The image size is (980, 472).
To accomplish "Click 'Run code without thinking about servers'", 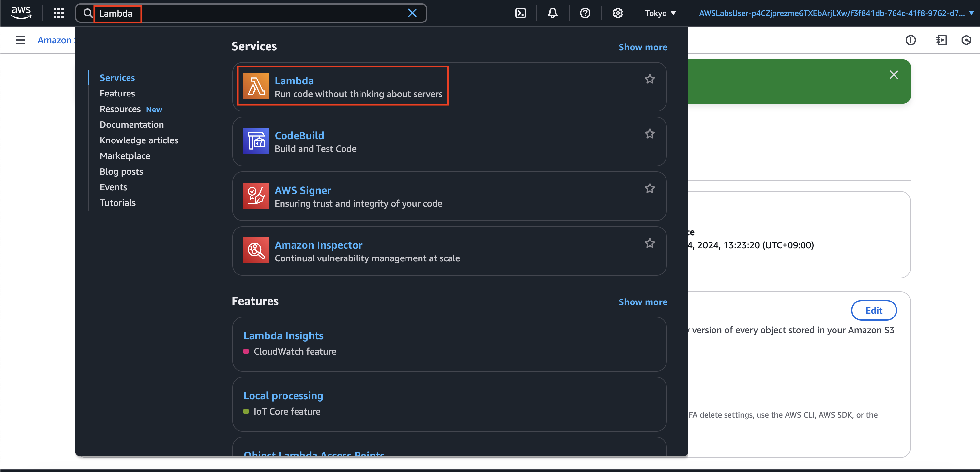I will point(359,94).
